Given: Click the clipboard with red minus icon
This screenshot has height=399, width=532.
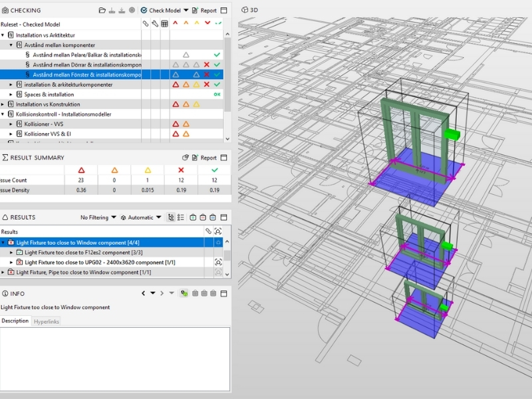Looking at the screenshot, I should (203, 217).
